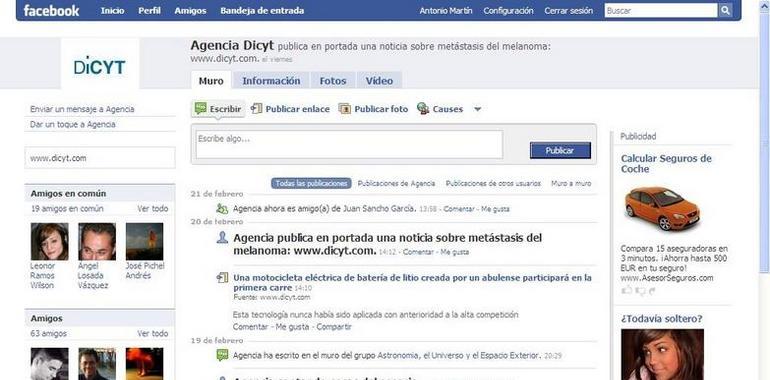Click the search magnifier button

[725, 10]
